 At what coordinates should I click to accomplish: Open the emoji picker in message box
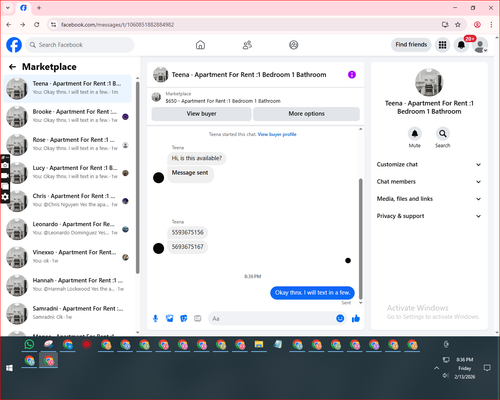point(340,318)
